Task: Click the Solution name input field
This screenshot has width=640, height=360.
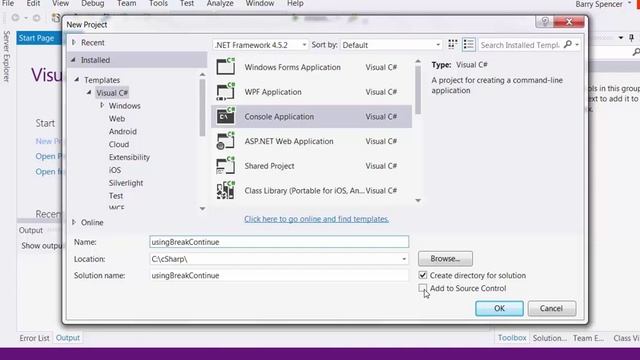Action: tap(279, 276)
